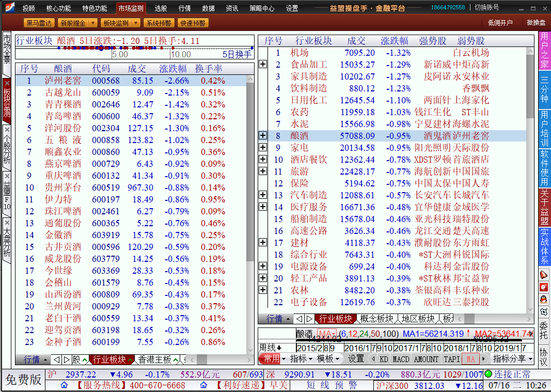Click the green 连接正常 status indicator
Screen dimensions: 551x392
(488, 374)
